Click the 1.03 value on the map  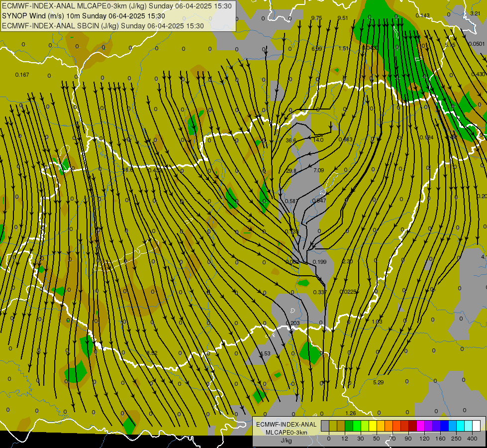click(x=377, y=322)
